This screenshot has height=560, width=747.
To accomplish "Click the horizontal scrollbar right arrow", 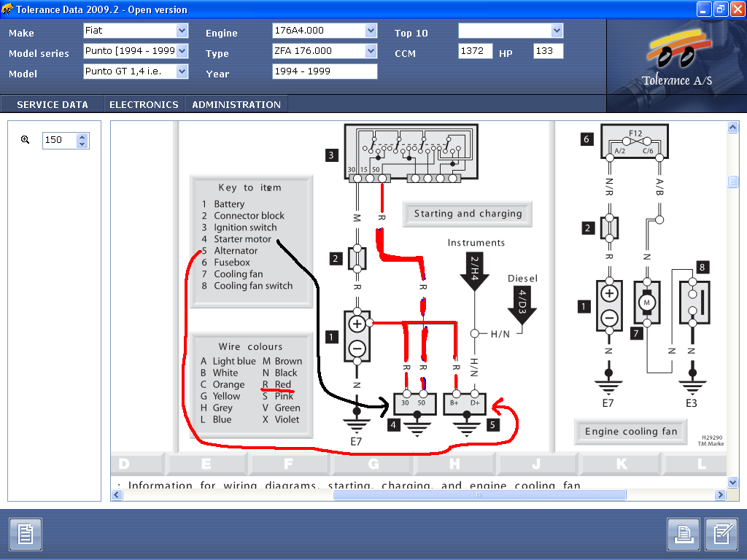I will [x=720, y=495].
